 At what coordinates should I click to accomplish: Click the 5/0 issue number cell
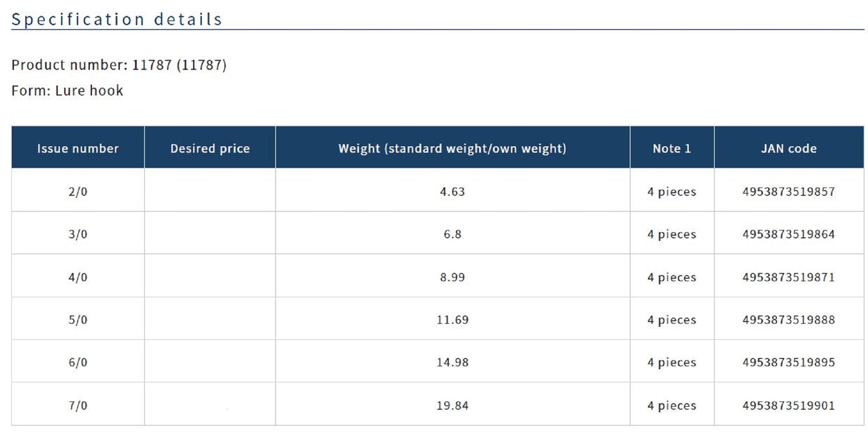tap(78, 320)
